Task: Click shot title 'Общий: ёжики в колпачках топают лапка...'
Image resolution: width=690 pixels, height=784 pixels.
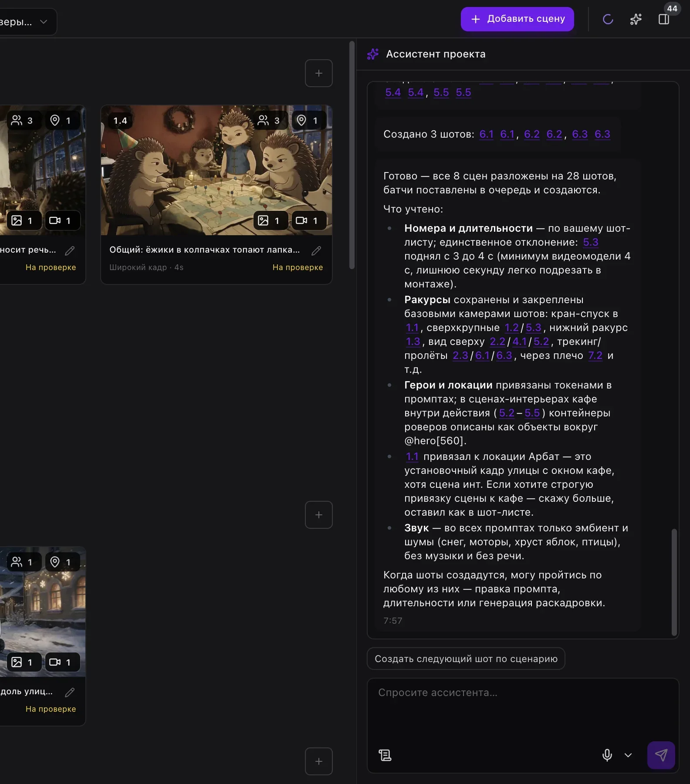Action: tap(205, 250)
